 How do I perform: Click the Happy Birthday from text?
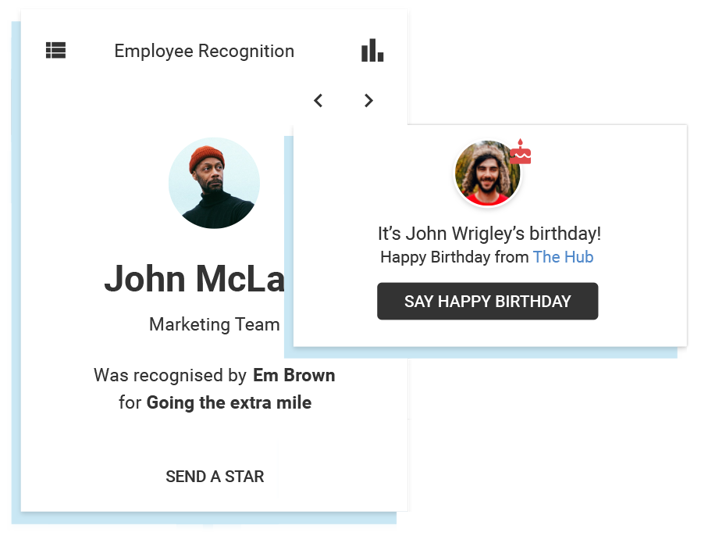[x=454, y=257]
